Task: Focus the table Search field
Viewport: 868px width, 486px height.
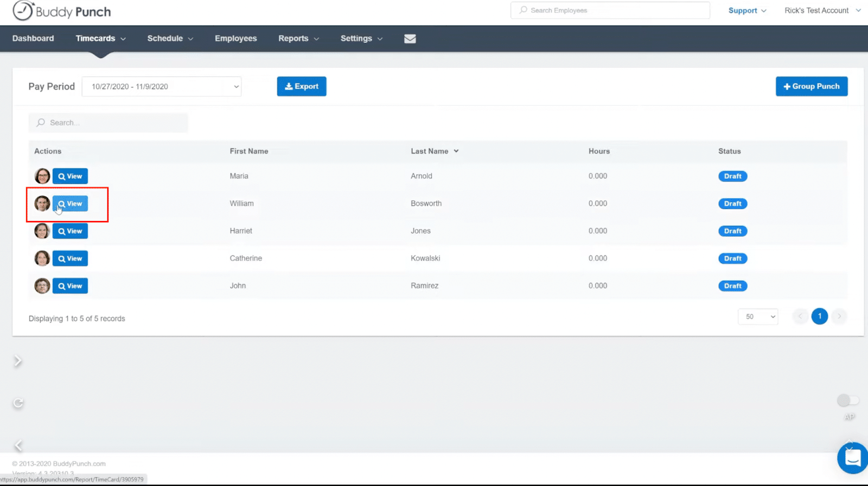Action: 108,123
